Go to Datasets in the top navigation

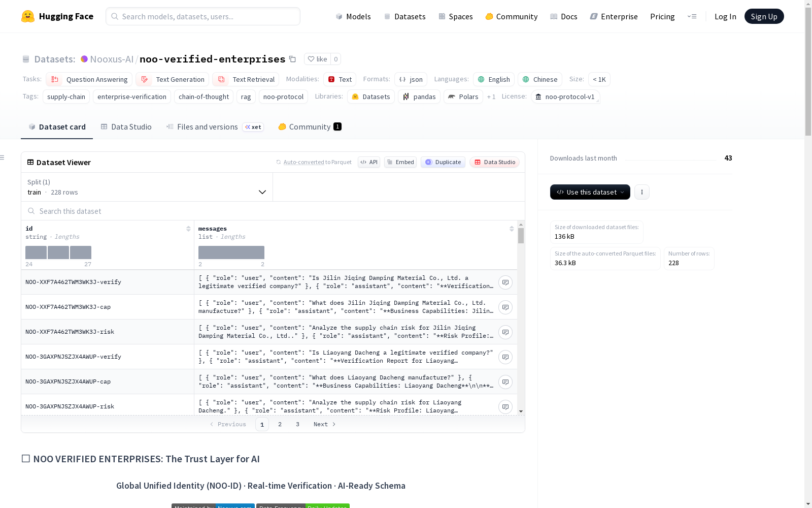click(x=404, y=16)
